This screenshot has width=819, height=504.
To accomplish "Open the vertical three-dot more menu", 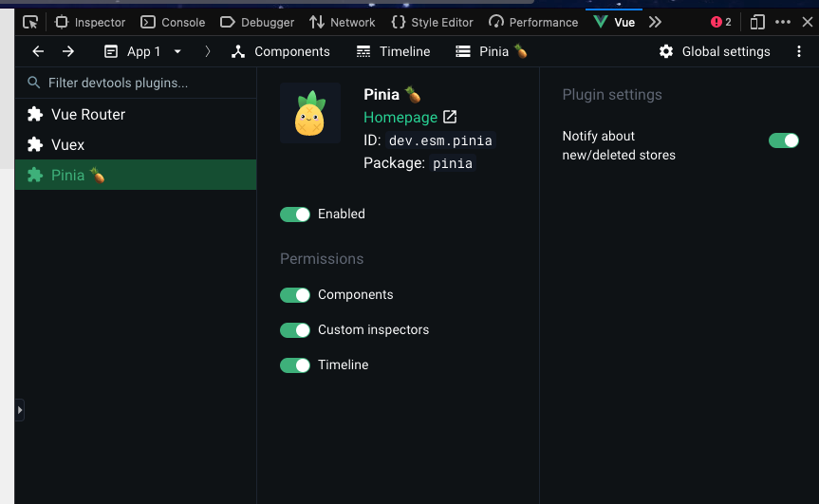I will (799, 51).
